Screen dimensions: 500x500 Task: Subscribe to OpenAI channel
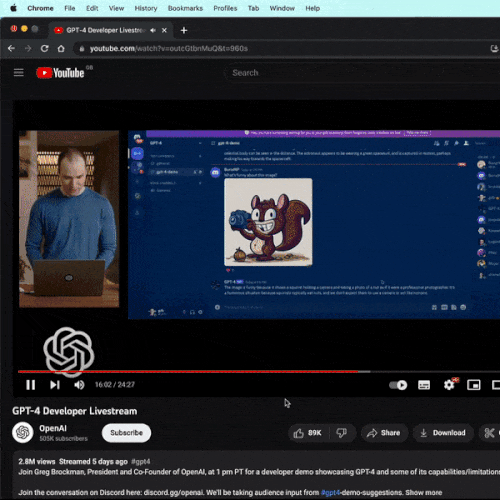click(126, 433)
